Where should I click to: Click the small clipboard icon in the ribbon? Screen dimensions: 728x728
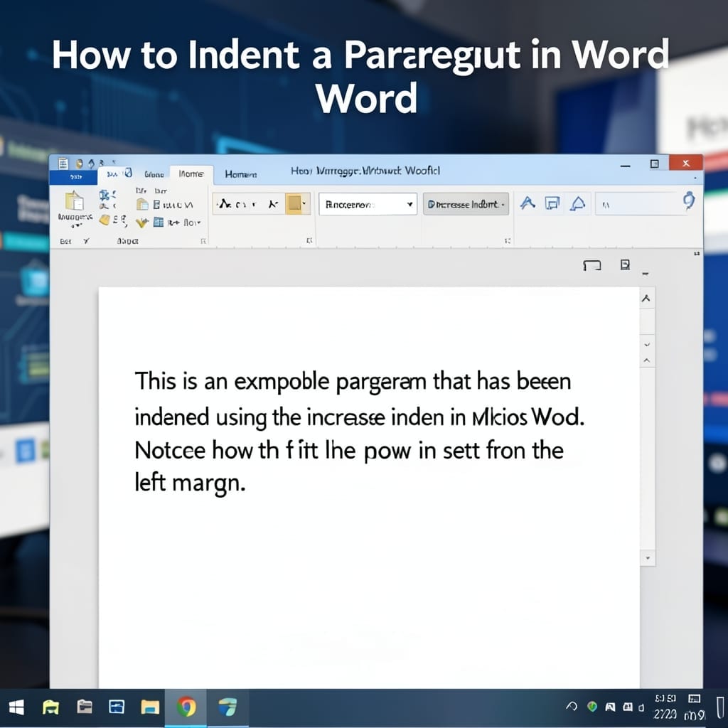tap(142, 204)
